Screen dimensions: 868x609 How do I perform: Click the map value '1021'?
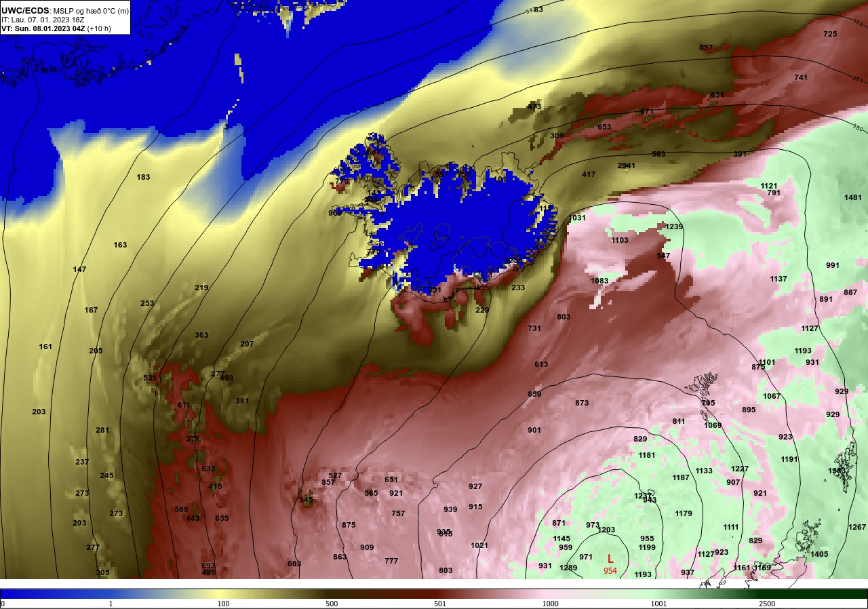tap(479, 545)
